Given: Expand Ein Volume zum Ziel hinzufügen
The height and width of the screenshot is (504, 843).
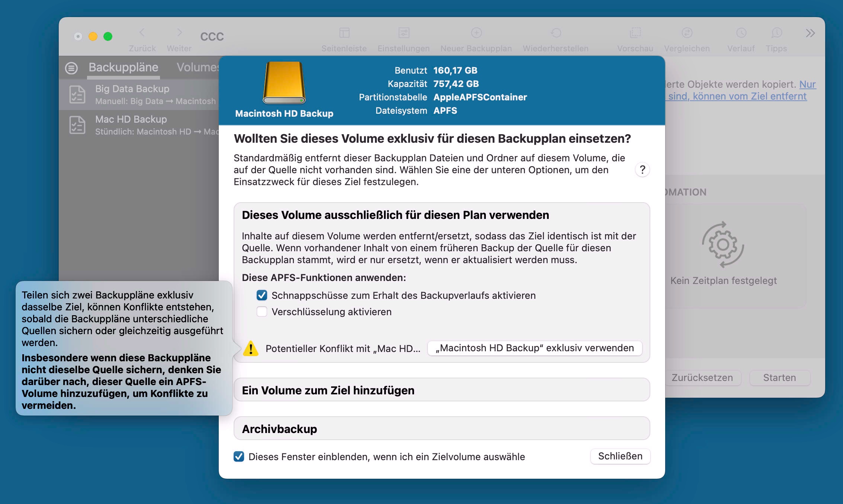Looking at the screenshot, I should pos(442,390).
